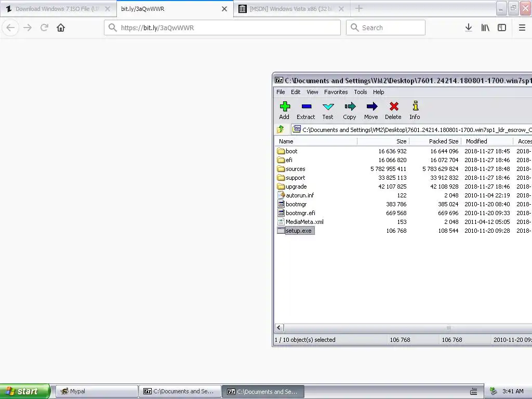This screenshot has width=532, height=399.
Task: Click the '1 / 10 object(s) selected' status text
Action: (x=305, y=340)
